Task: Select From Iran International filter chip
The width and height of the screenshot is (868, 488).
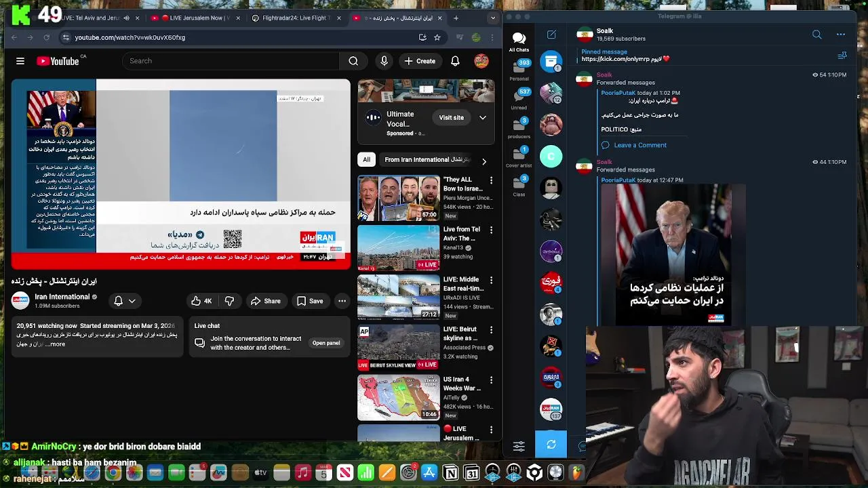Action: [x=427, y=160]
